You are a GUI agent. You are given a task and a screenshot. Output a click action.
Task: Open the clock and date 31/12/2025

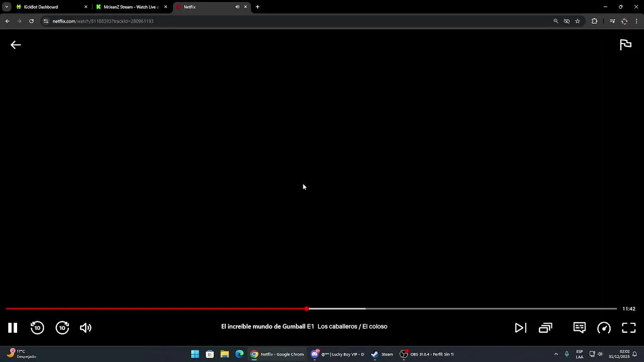coord(619,354)
